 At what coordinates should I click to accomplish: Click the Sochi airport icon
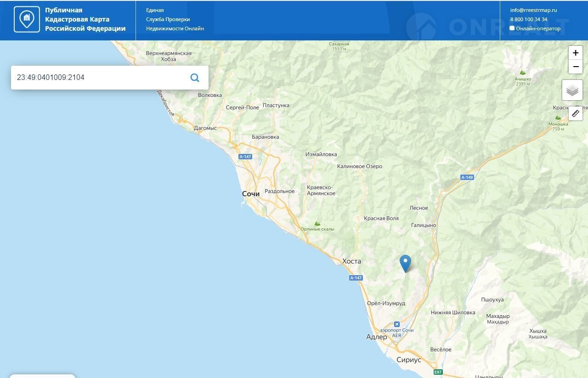tap(397, 324)
